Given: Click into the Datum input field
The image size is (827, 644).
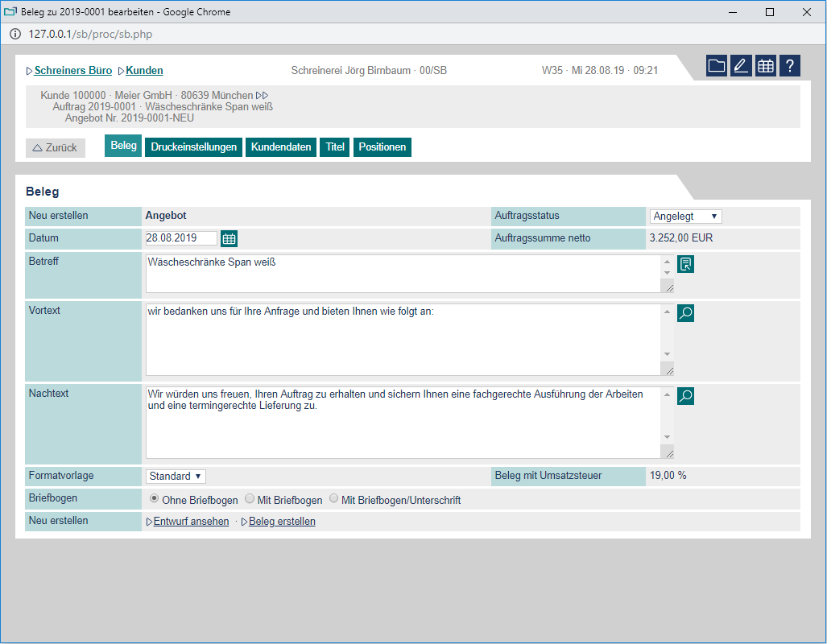Looking at the screenshot, I should (x=181, y=238).
